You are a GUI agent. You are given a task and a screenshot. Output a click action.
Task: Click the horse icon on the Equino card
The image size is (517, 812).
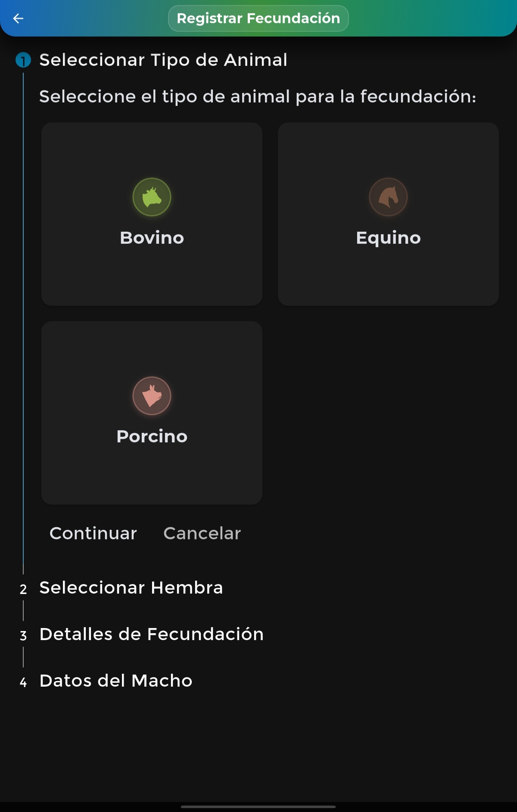click(388, 197)
